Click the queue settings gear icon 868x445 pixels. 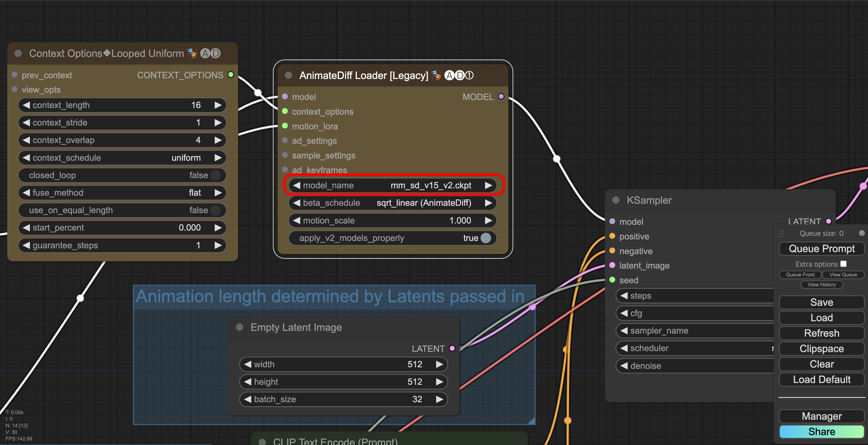click(861, 233)
